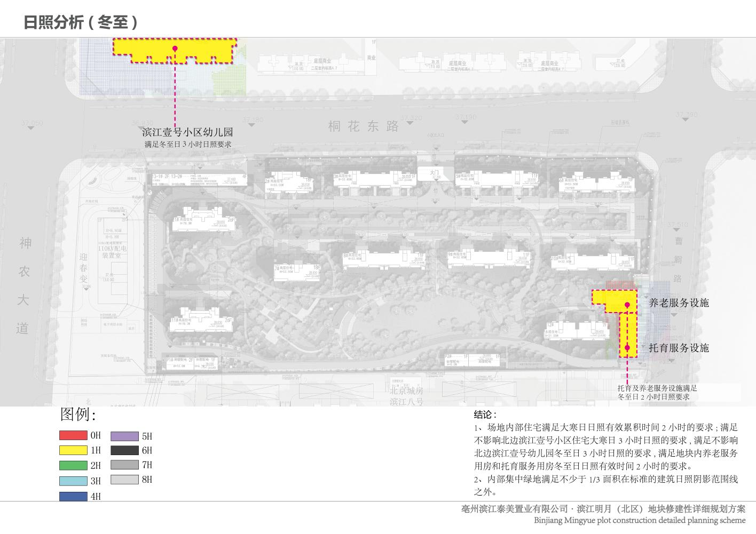Click the 滨江壹号小区幼儿园 label

click(187, 132)
